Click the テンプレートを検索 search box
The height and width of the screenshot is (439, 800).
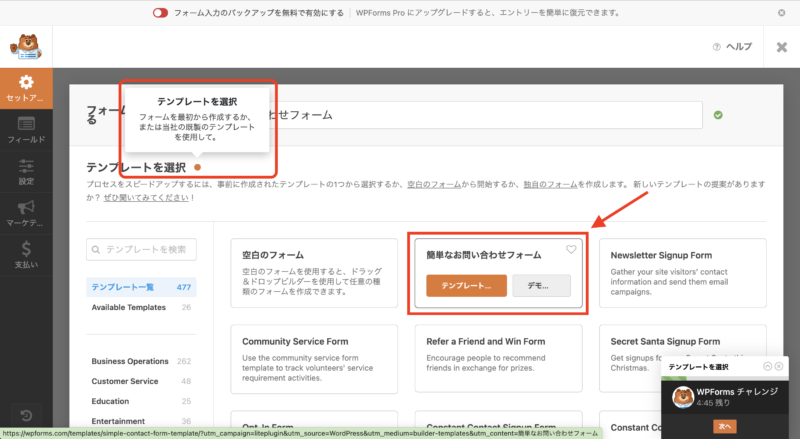click(x=141, y=250)
